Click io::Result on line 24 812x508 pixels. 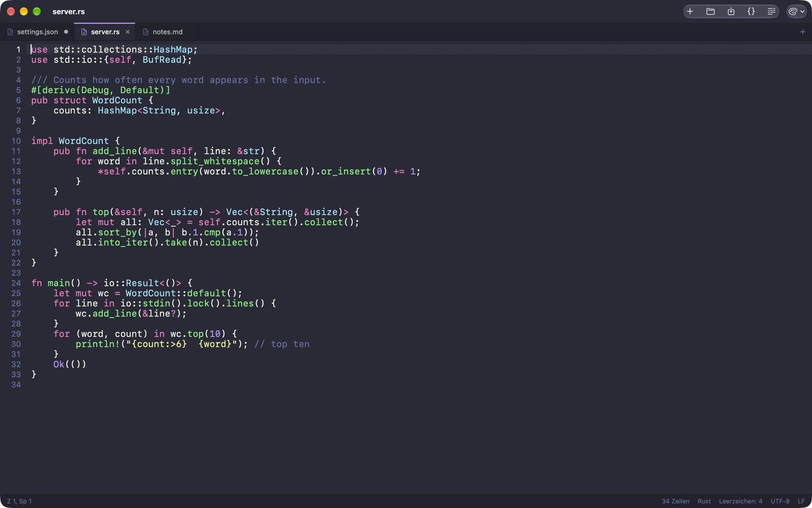(131, 283)
